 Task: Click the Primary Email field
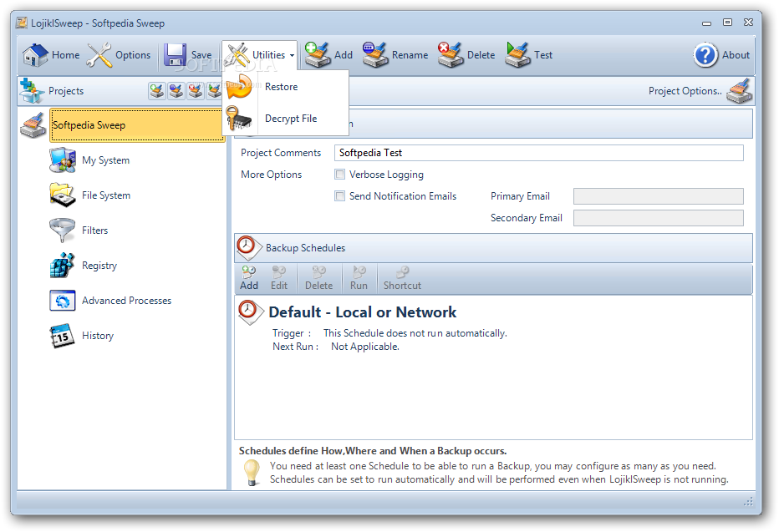[659, 196]
